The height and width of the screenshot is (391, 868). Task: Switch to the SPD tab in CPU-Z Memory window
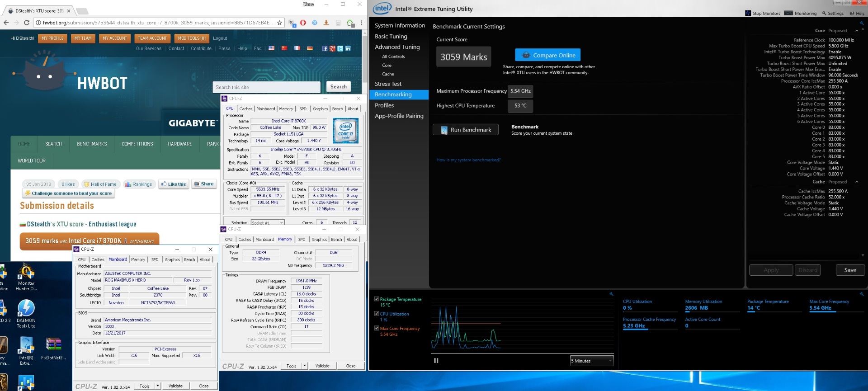[x=302, y=240]
